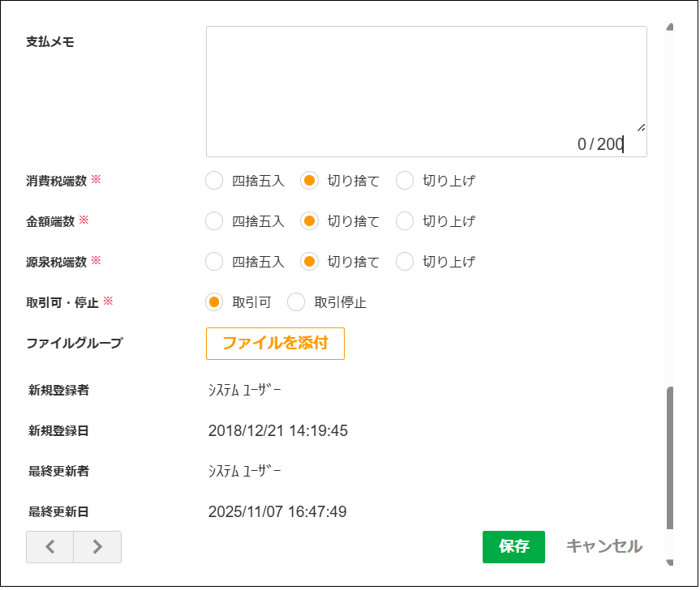Navigate to previous record with left arrow
Viewport: 700px width, 590px height.
(x=49, y=547)
